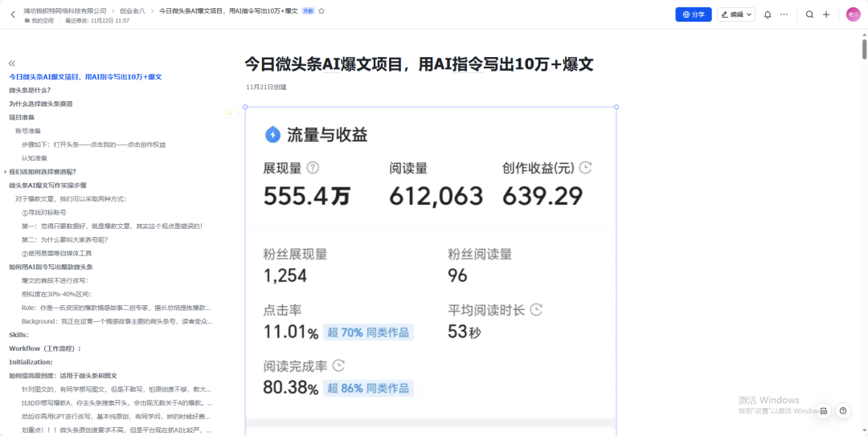Click the Share button labeled 分享
The image size is (868, 436).
[x=693, y=14]
